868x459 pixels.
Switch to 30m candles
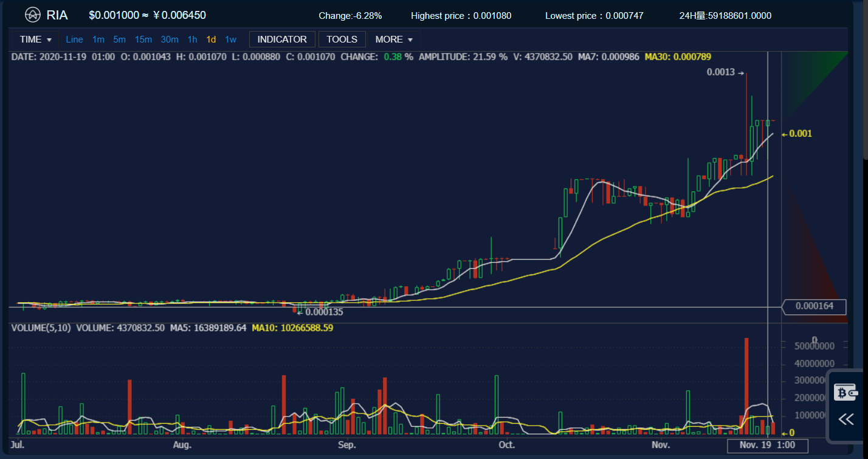tap(170, 40)
